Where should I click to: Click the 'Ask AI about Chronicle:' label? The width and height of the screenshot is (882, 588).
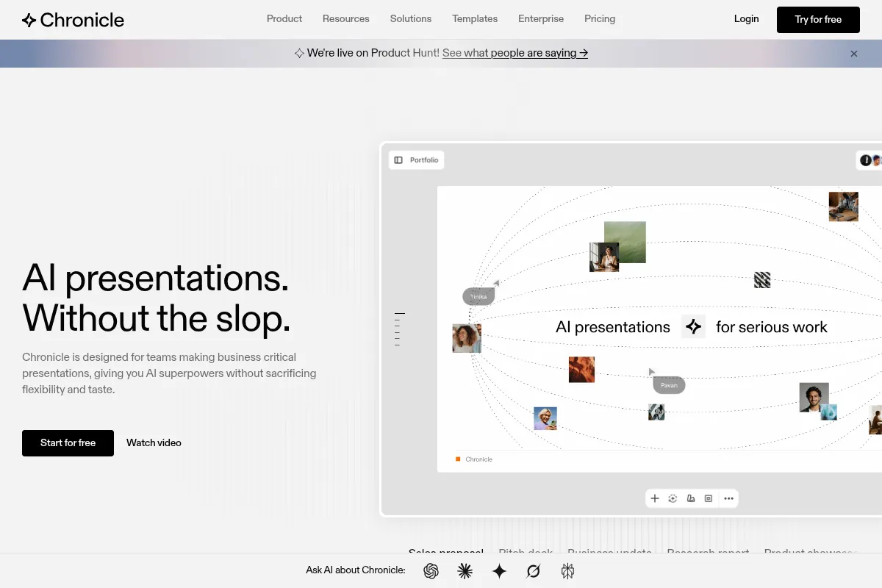356,570
